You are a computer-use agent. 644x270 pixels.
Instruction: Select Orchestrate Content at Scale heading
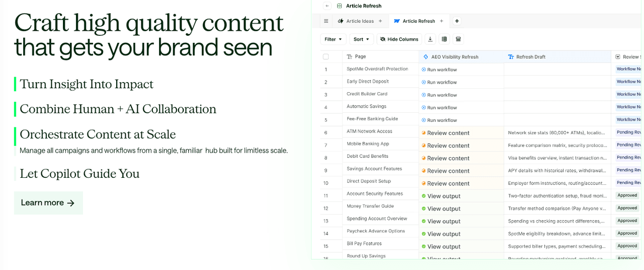[x=98, y=134]
